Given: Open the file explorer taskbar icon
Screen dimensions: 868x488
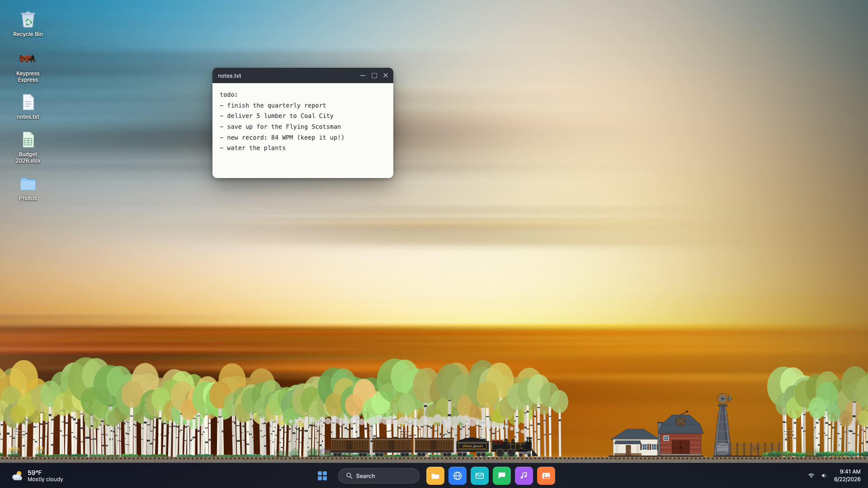Looking at the screenshot, I should (x=435, y=476).
